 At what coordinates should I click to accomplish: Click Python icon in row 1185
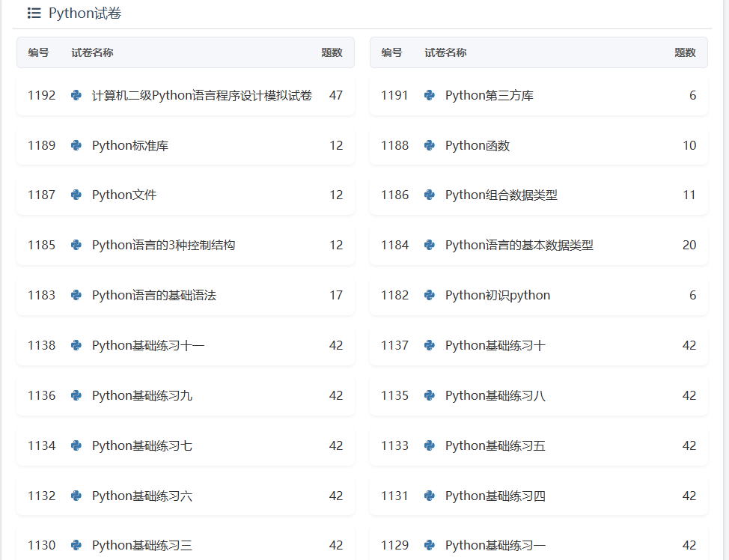(76, 245)
